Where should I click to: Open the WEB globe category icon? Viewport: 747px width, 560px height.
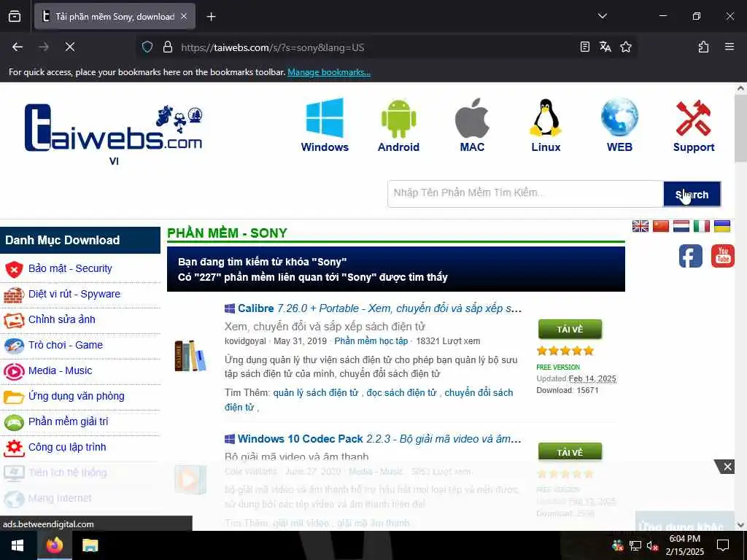[619, 125]
